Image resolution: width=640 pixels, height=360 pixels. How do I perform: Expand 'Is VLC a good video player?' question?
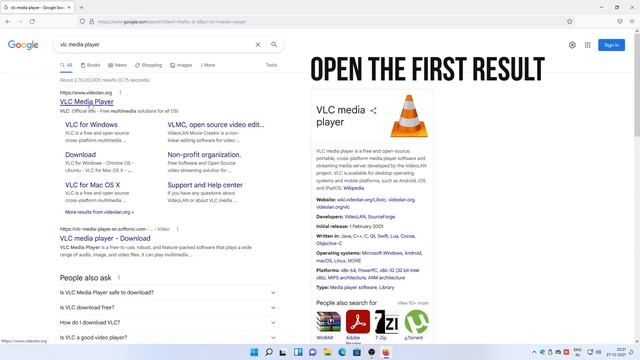(x=168, y=338)
